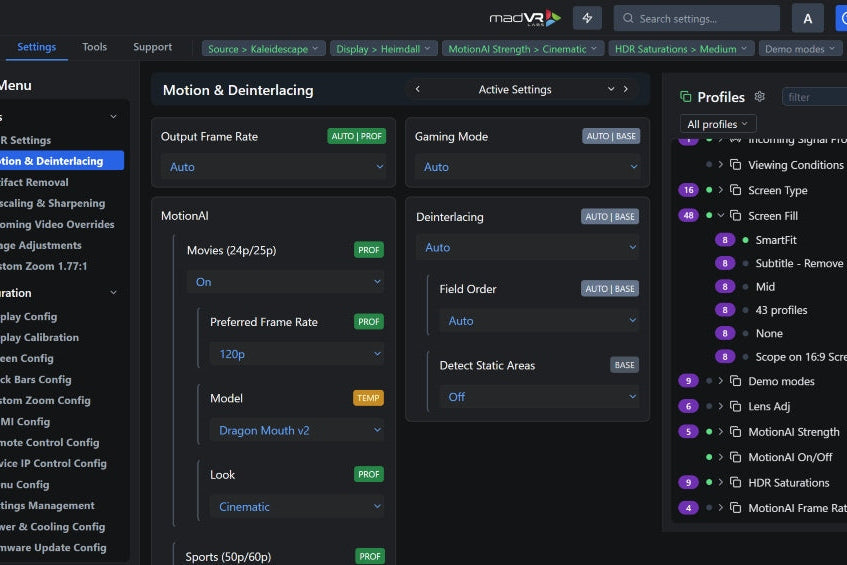Click the next arrow beside Active Settings
This screenshot has width=847, height=565.
[x=627, y=89]
